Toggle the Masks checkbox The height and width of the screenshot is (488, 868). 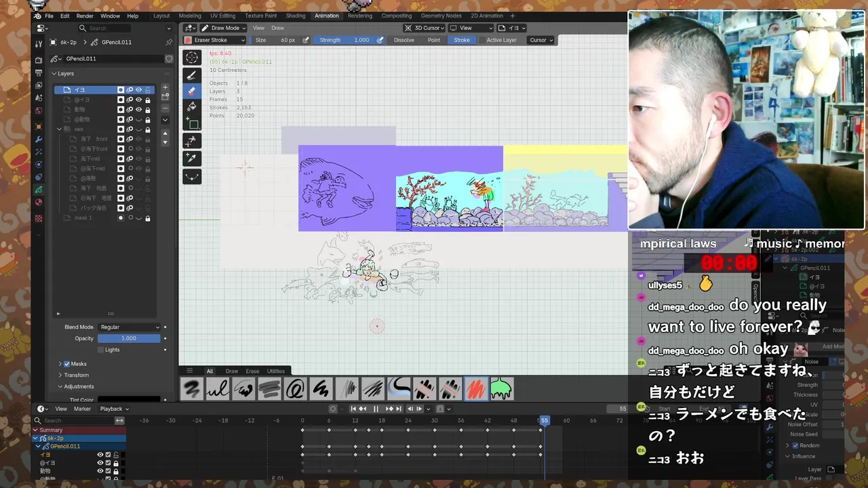coord(66,364)
